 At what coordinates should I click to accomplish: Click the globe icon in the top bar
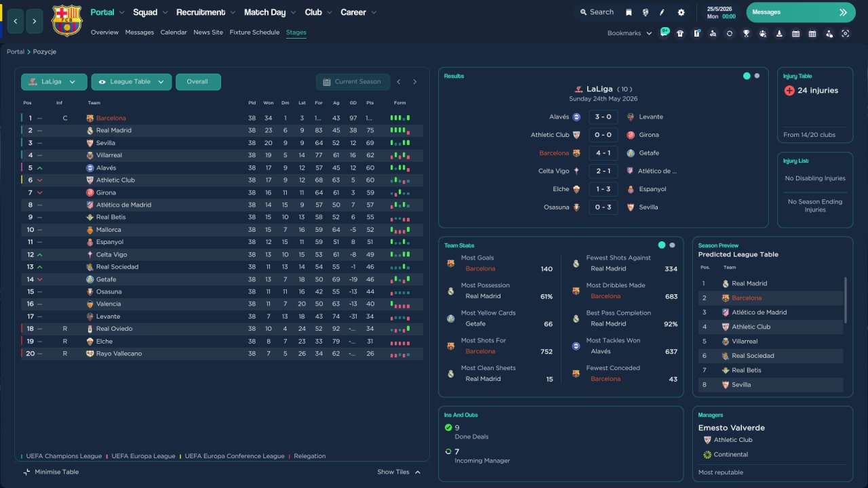click(x=645, y=12)
